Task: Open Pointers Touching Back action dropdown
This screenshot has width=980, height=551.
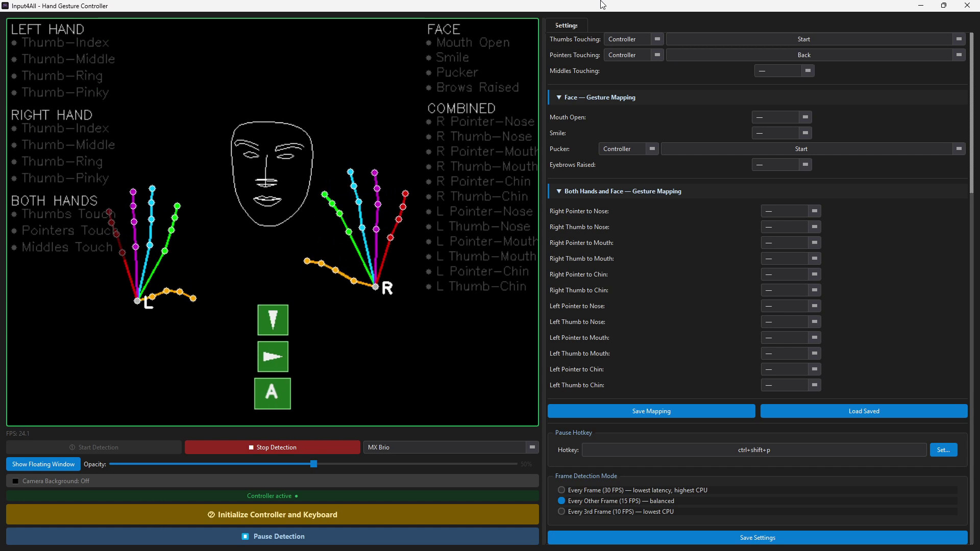Action: [815, 55]
